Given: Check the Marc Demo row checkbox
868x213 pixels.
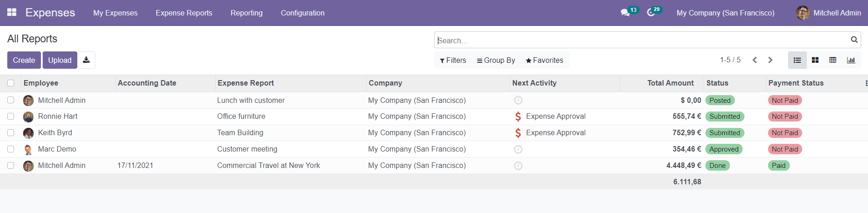Looking at the screenshot, I should (x=11, y=149).
